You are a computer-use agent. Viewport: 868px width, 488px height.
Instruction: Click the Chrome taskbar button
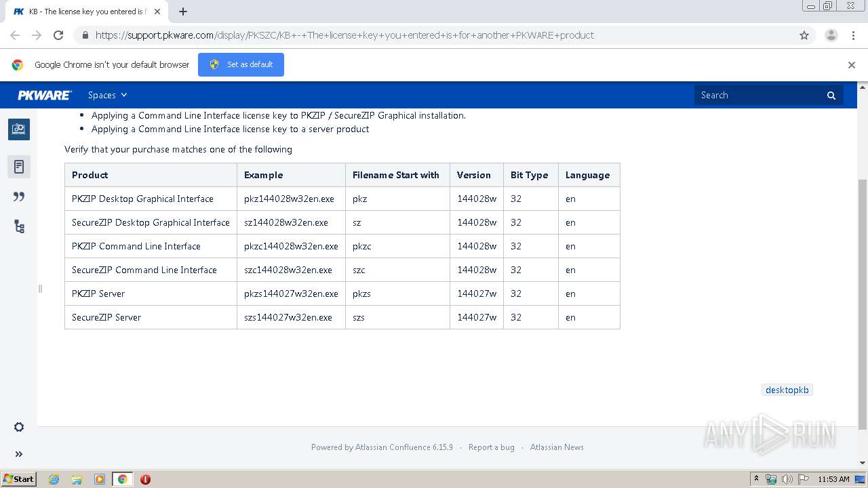click(x=122, y=479)
